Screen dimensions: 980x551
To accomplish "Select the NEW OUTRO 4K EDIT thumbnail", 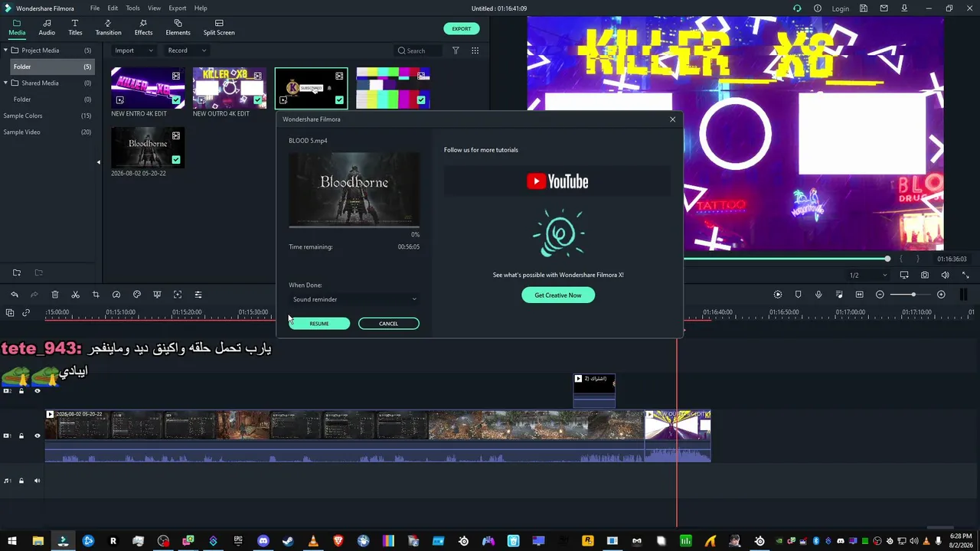I will coord(229,88).
